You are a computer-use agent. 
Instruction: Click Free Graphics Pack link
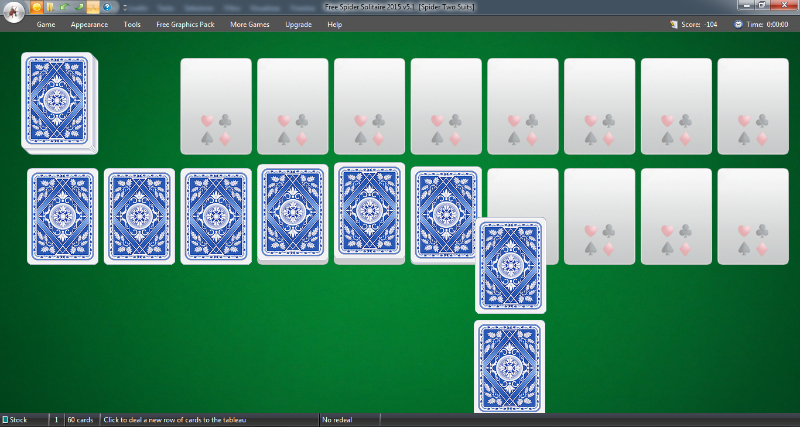click(186, 24)
